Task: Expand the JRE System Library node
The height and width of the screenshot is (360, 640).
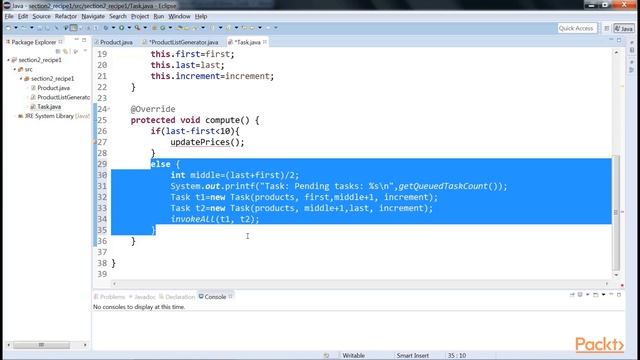Action: point(15,116)
